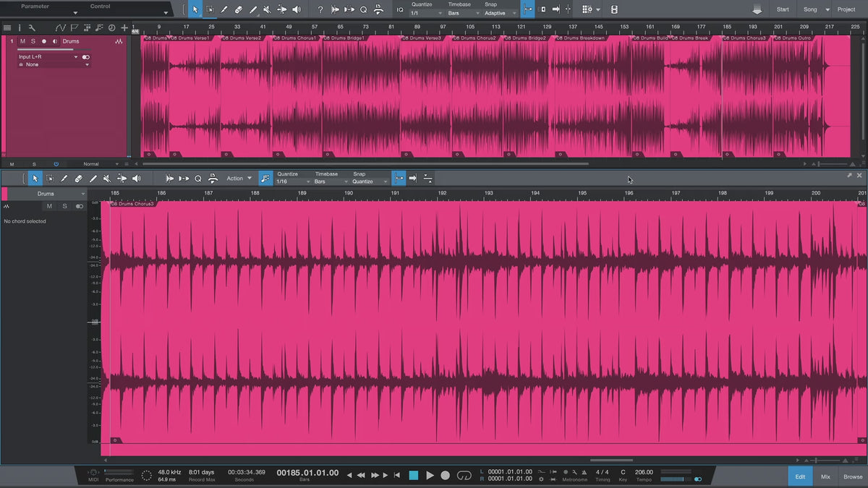Screen dimensions: 868x488
Task: Switch to the Mix view
Action: 825,476
